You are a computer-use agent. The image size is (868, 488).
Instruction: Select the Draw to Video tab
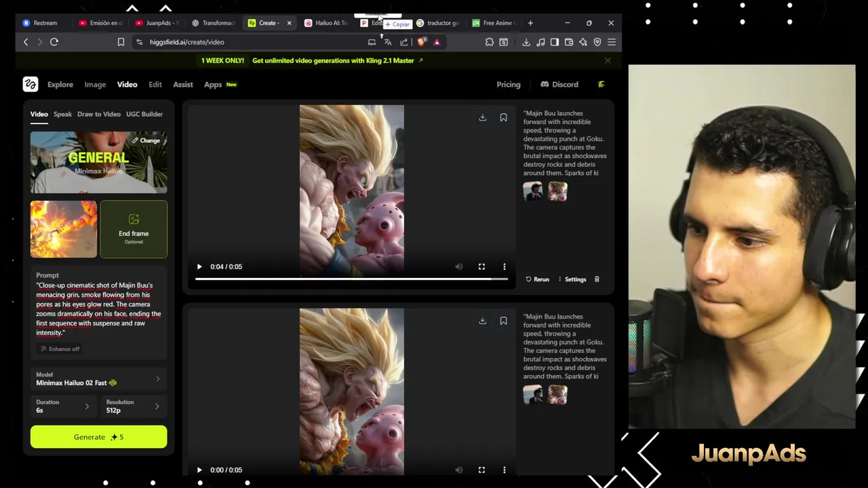[x=99, y=114]
